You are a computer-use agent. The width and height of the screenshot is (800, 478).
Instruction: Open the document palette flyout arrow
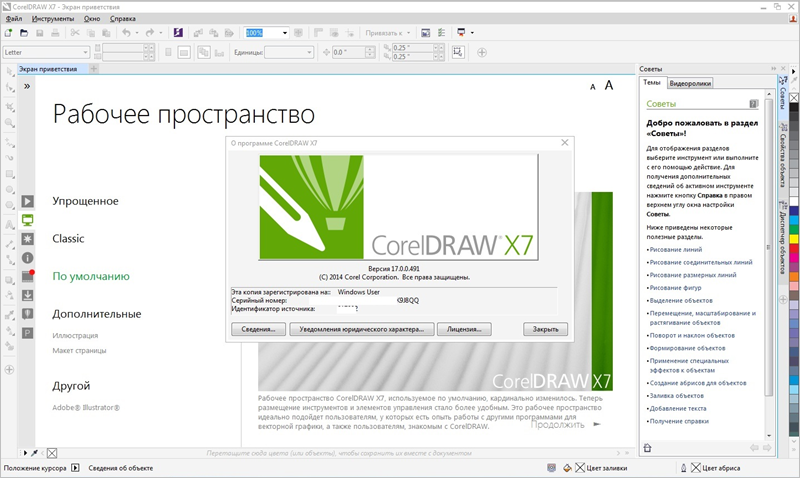coord(26,453)
